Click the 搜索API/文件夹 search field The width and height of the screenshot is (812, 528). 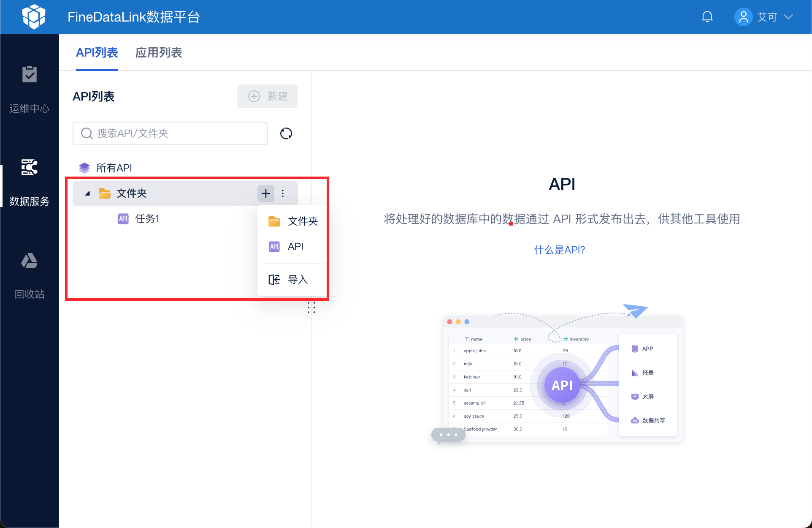click(x=173, y=133)
